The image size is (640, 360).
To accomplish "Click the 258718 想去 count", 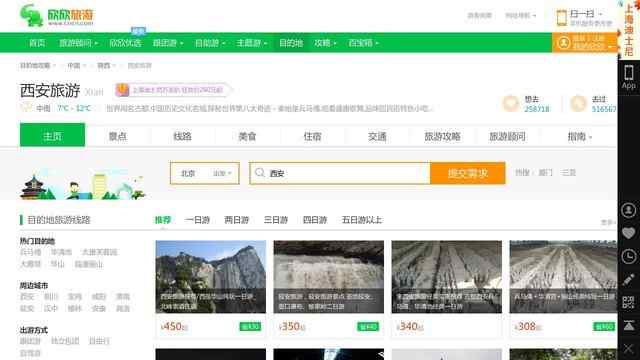I will click(537, 109).
